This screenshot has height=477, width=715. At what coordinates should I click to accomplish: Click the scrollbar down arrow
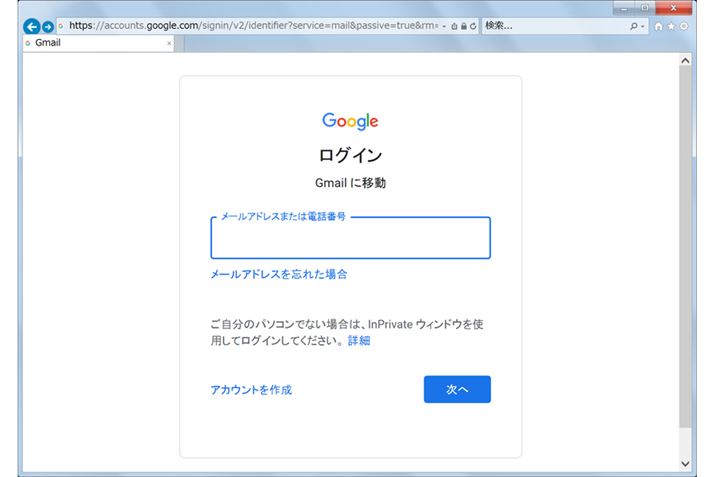pyautogui.click(x=685, y=464)
